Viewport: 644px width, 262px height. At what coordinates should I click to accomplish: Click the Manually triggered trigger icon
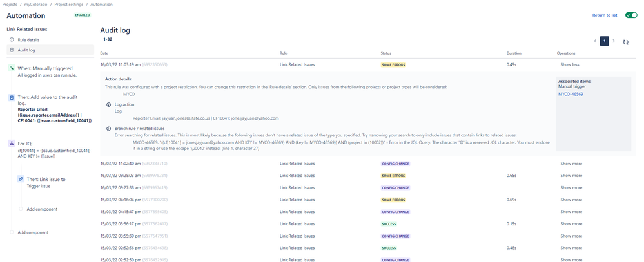pos(12,68)
